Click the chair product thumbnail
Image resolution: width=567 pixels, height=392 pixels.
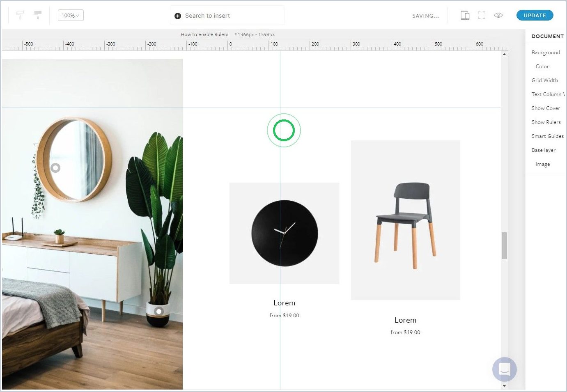click(405, 220)
